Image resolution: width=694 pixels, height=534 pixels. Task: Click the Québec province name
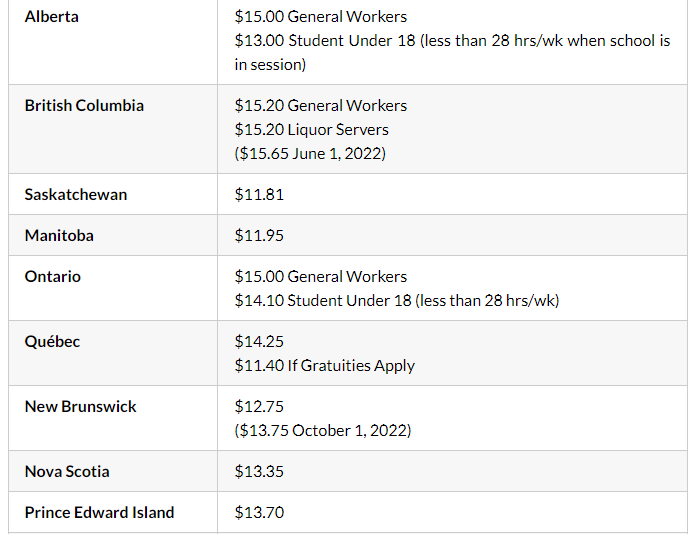tap(52, 342)
